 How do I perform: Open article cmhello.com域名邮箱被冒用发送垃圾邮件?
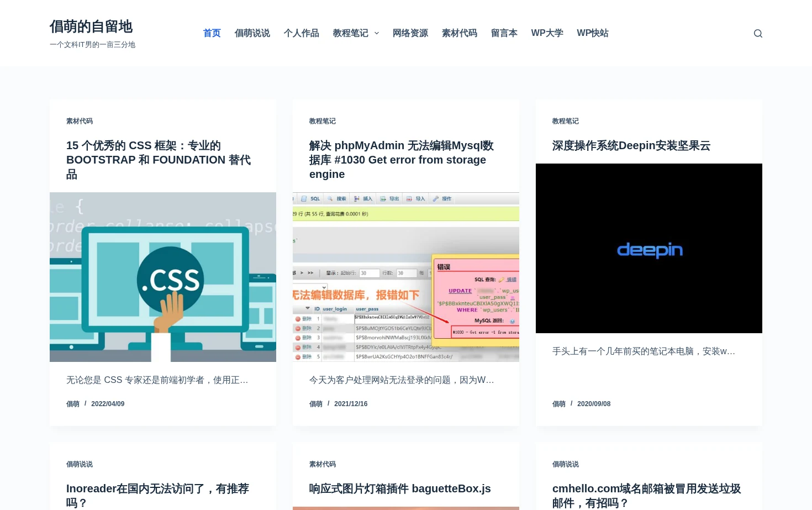pos(646,496)
